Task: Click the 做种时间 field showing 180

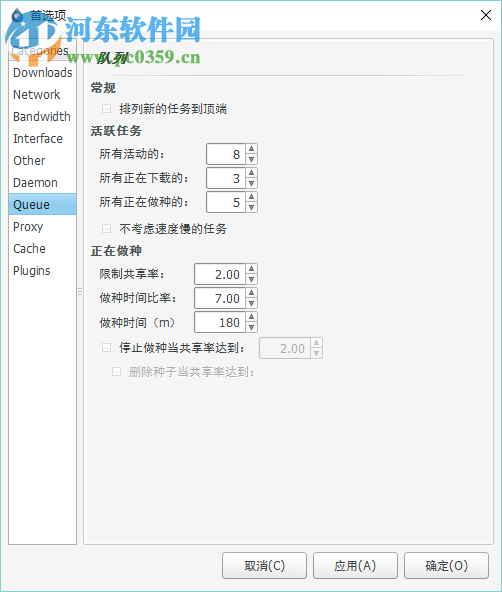Action: 220,322
